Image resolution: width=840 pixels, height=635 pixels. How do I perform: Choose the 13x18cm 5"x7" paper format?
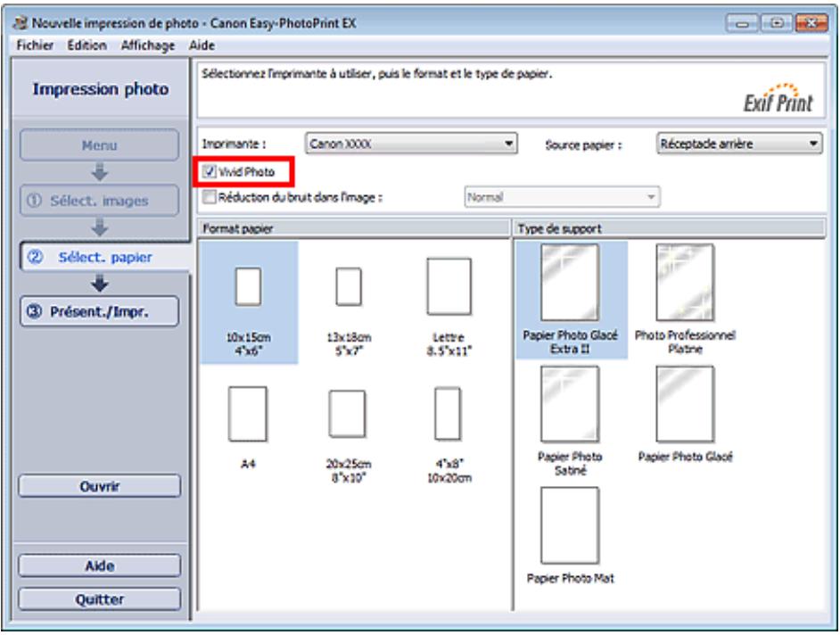(348, 286)
